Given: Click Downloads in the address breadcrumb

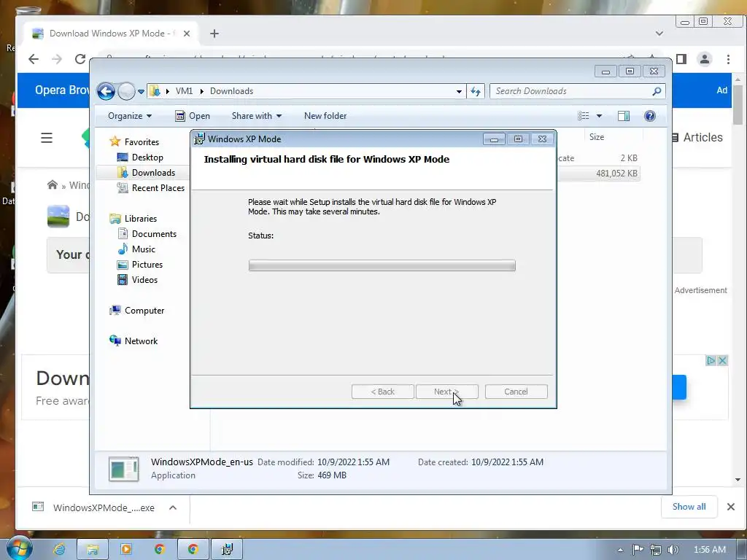Looking at the screenshot, I should (x=231, y=91).
